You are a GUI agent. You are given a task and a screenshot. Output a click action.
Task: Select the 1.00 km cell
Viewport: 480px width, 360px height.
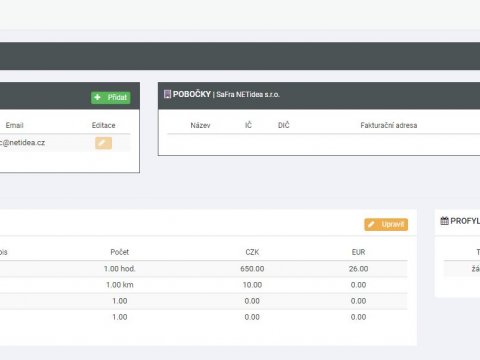pyautogui.click(x=120, y=285)
